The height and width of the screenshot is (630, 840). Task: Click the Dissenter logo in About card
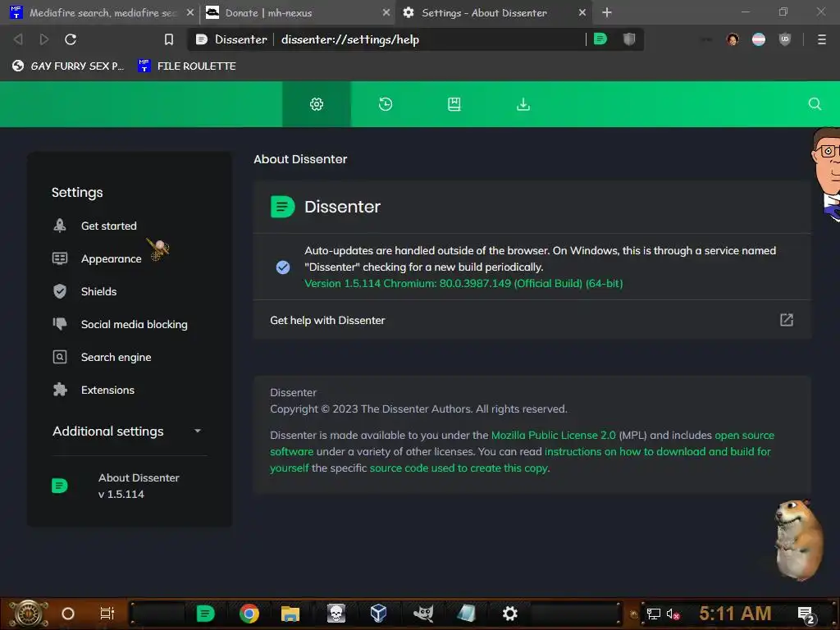282,206
